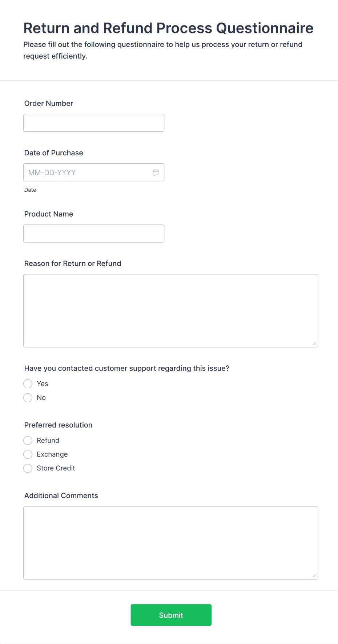Select the Yes radio button
This screenshot has width=338, height=644.
pos(28,383)
